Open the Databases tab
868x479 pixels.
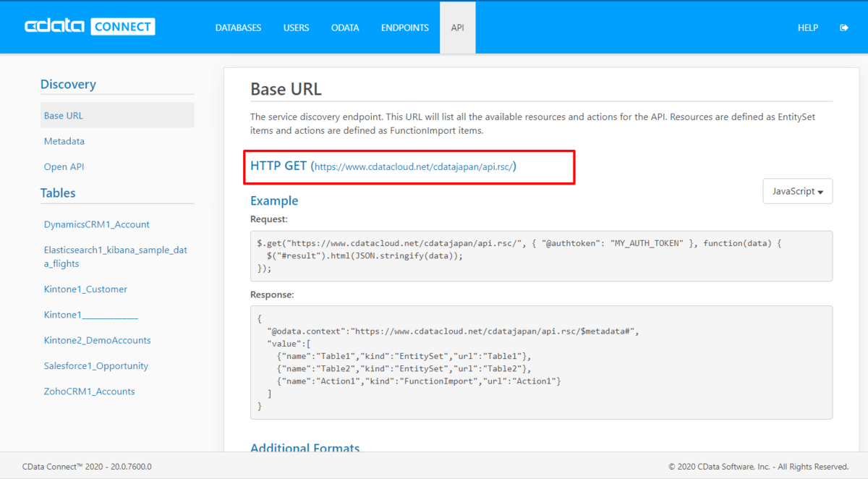pyautogui.click(x=238, y=27)
